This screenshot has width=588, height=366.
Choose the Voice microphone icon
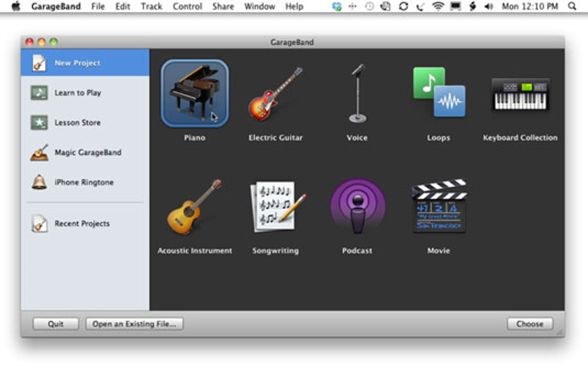(358, 94)
